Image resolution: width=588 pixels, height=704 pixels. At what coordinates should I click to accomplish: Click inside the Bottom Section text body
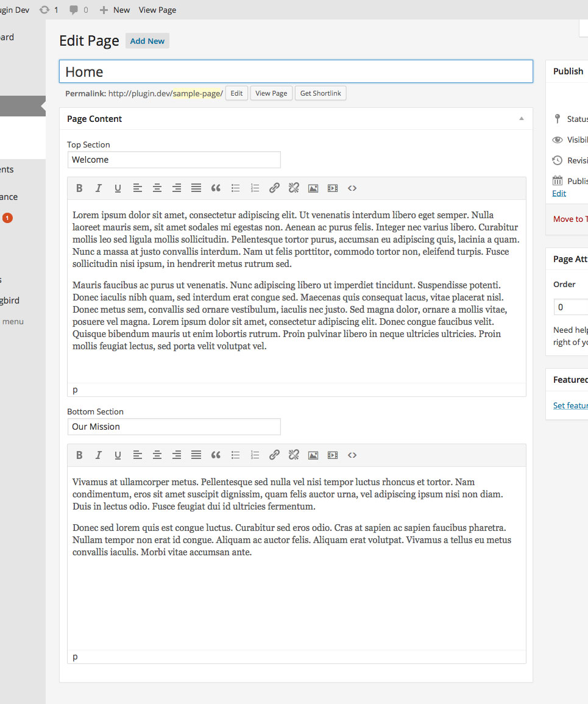[x=296, y=558]
